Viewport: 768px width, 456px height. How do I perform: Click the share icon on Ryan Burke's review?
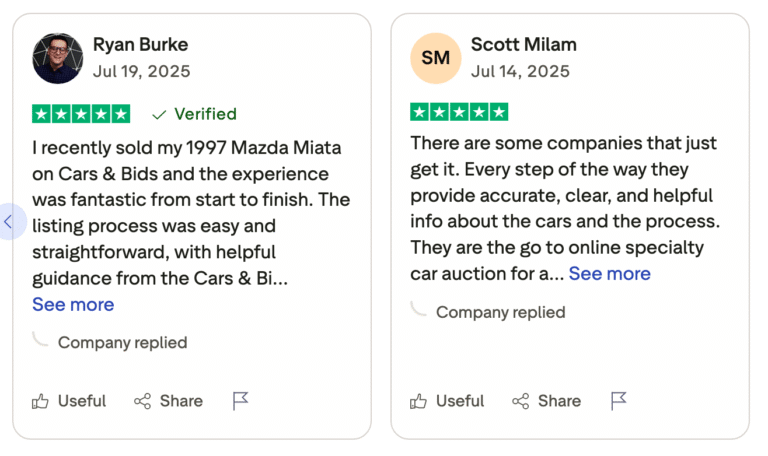(143, 401)
